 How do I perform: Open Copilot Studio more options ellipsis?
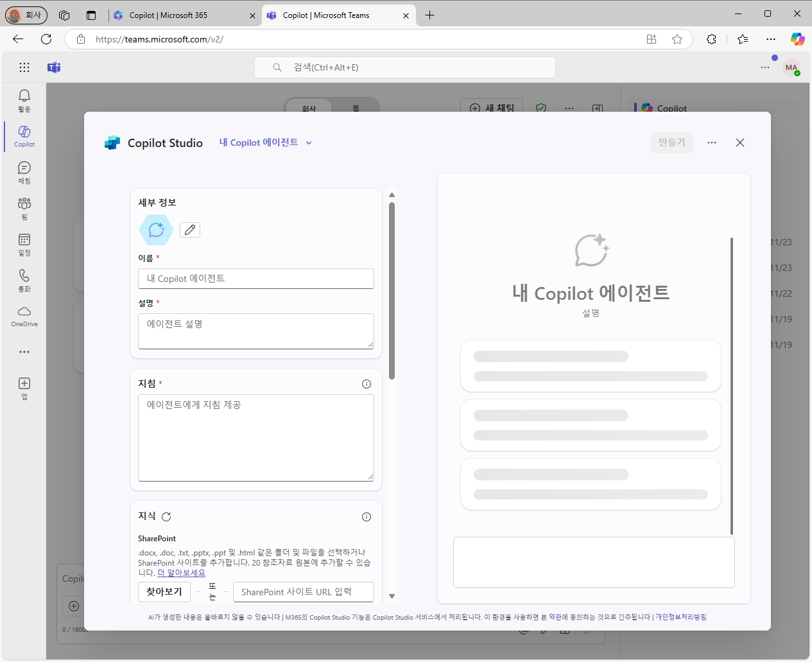pos(712,143)
